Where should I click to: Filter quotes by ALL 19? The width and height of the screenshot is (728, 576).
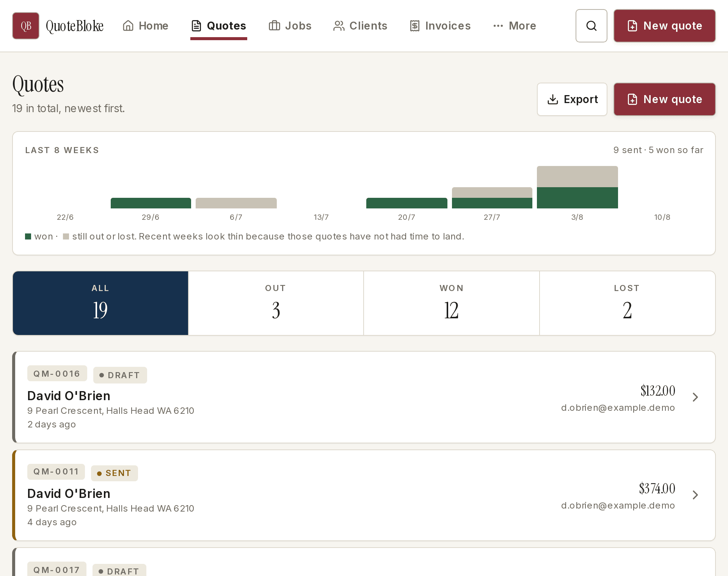(100, 303)
